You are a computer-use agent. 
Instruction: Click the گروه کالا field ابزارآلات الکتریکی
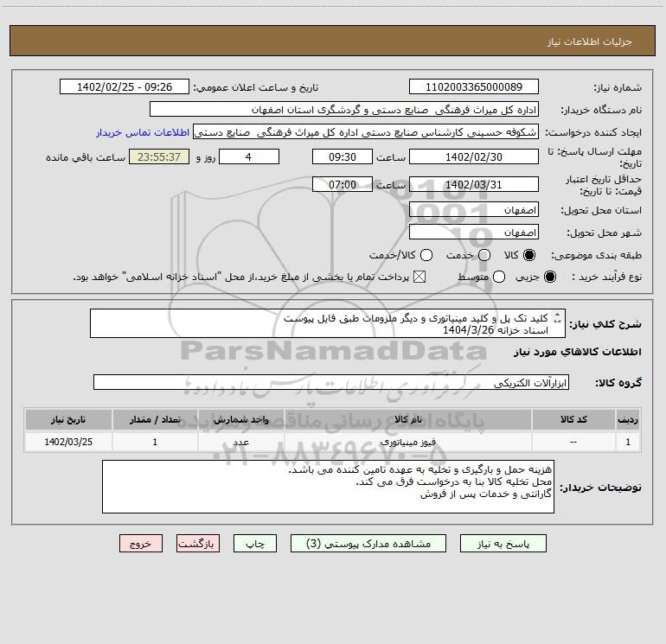(331, 382)
